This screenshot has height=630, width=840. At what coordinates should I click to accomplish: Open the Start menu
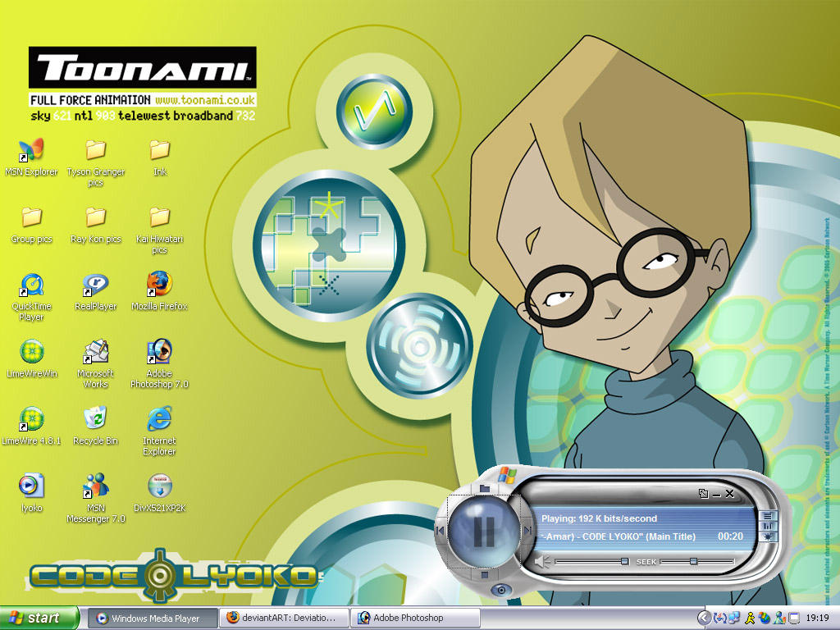pyautogui.click(x=37, y=618)
